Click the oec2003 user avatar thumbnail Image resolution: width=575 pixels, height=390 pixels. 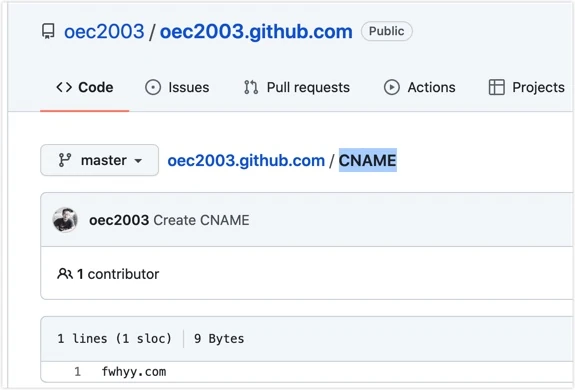pyautogui.click(x=65, y=220)
